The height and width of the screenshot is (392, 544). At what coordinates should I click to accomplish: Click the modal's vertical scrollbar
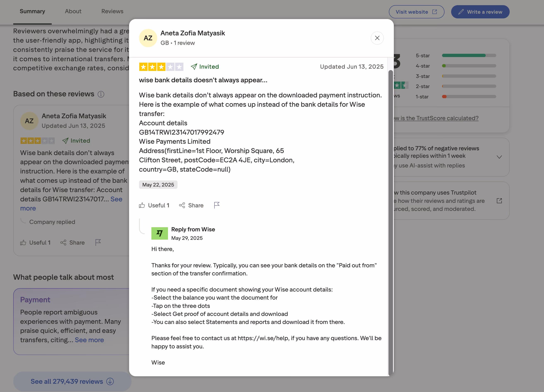[391, 222]
